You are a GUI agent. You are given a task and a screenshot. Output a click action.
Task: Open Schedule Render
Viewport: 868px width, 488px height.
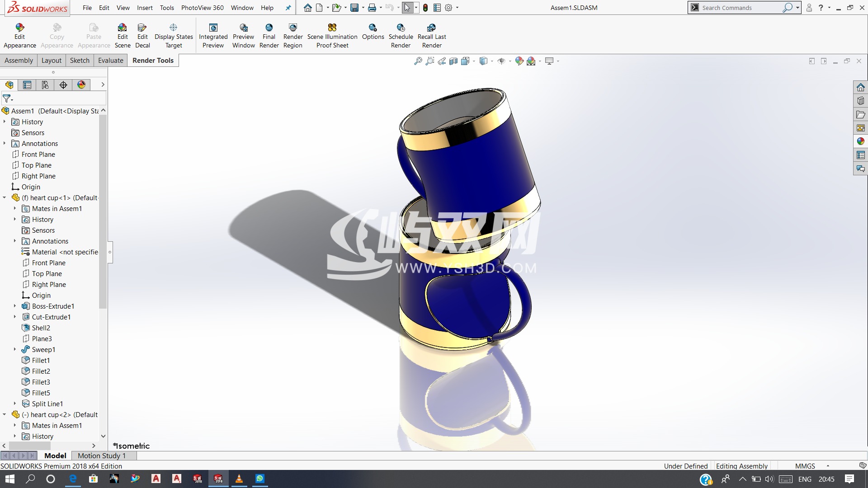(x=401, y=28)
